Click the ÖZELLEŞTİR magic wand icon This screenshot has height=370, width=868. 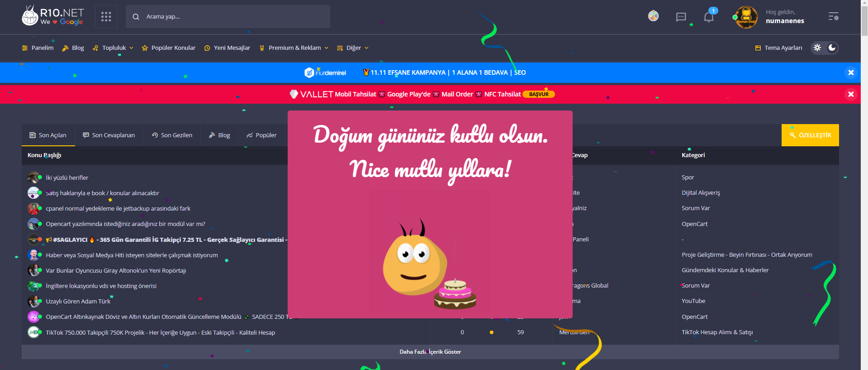[x=792, y=135]
